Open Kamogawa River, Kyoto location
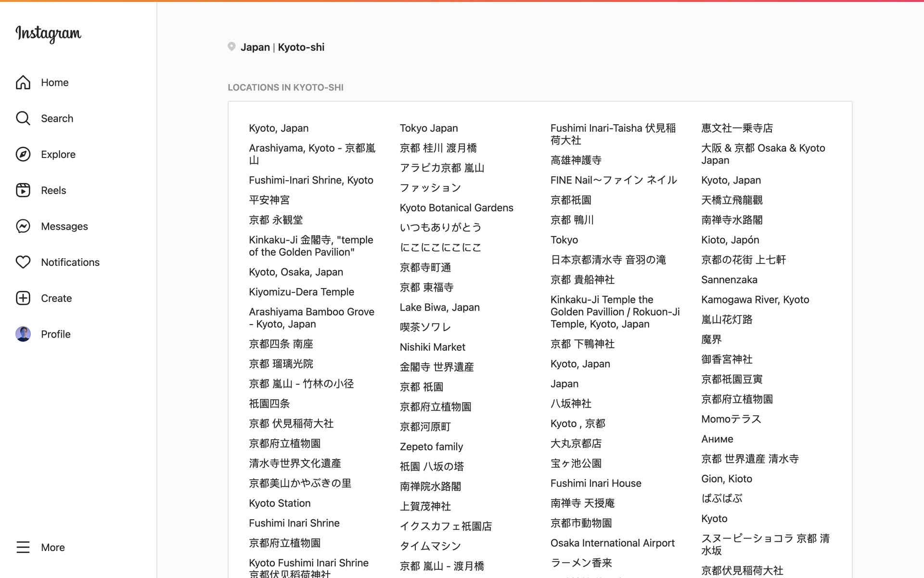 pyautogui.click(x=755, y=300)
